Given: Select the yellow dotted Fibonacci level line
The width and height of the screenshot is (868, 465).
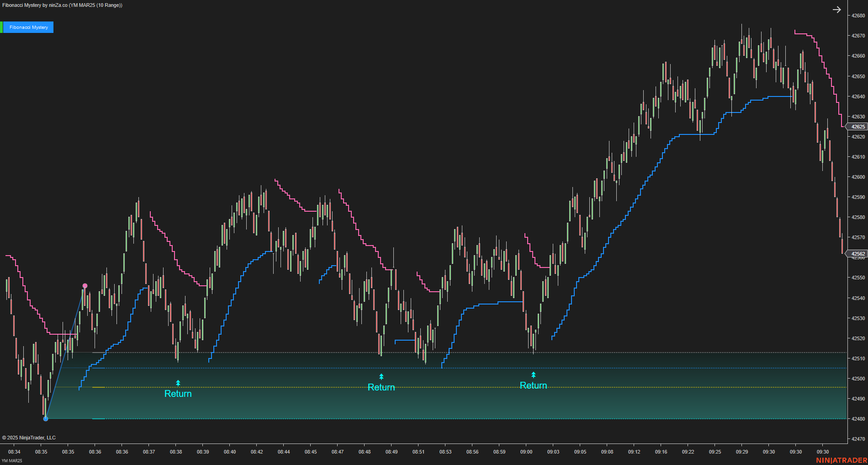Looking at the screenshot, I should tap(274, 387).
